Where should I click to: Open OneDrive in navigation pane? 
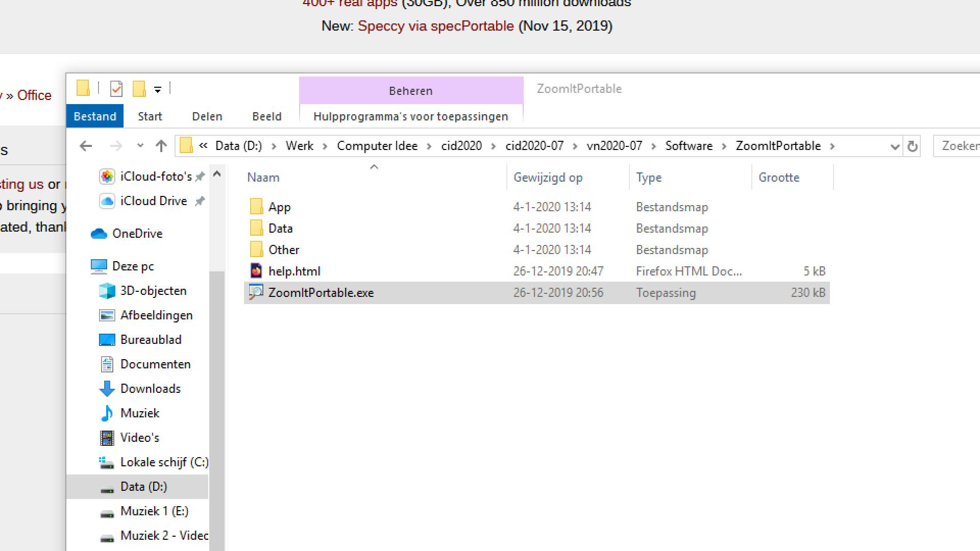tap(137, 234)
